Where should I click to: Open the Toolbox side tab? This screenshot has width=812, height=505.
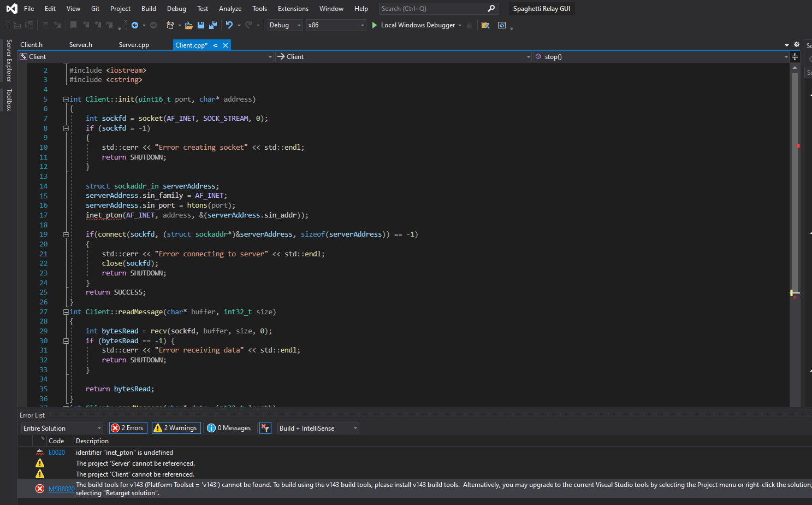(9, 99)
